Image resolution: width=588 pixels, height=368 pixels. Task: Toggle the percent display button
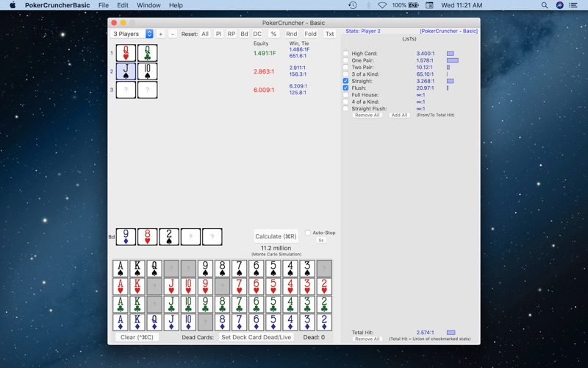click(x=273, y=34)
